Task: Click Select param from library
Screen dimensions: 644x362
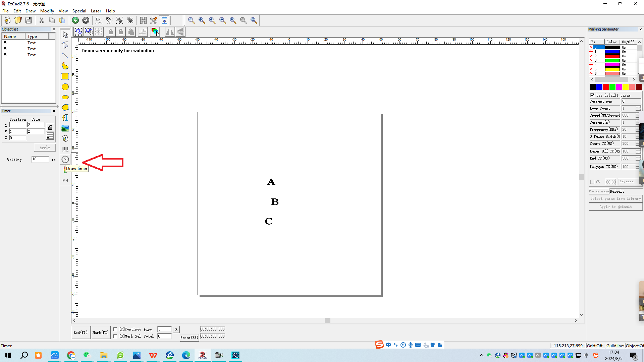Action: (615, 198)
